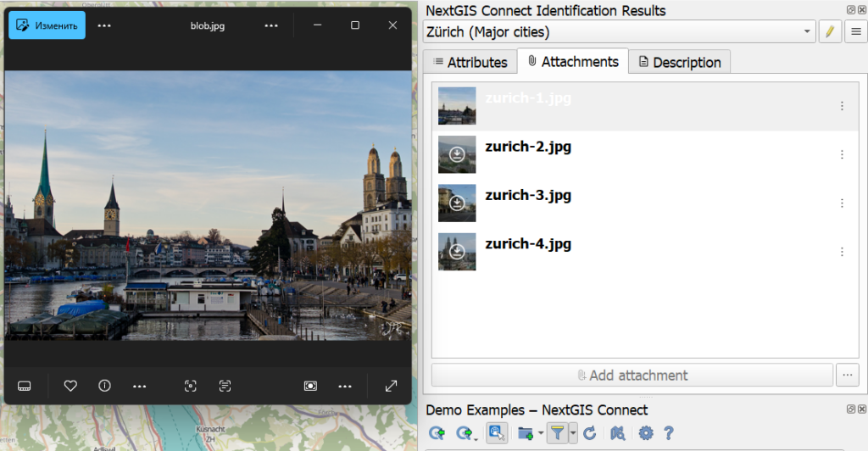Switch to the Attributes tab
Viewport: 868px width, 451px height.
(x=470, y=62)
